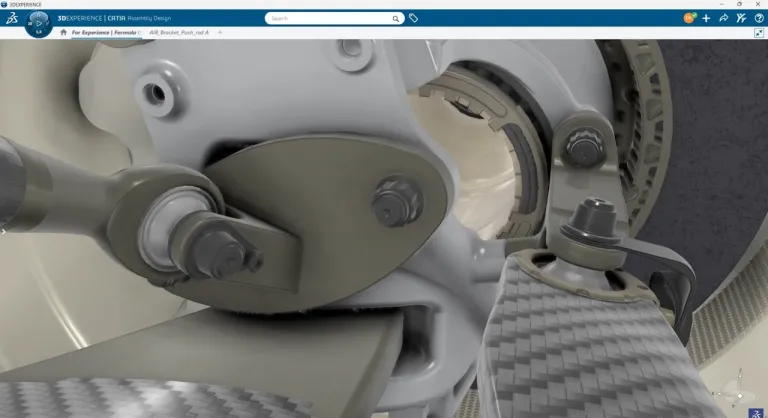Open the tag (6WTags) icon
This screenshot has width=768, height=418.
[413, 18]
